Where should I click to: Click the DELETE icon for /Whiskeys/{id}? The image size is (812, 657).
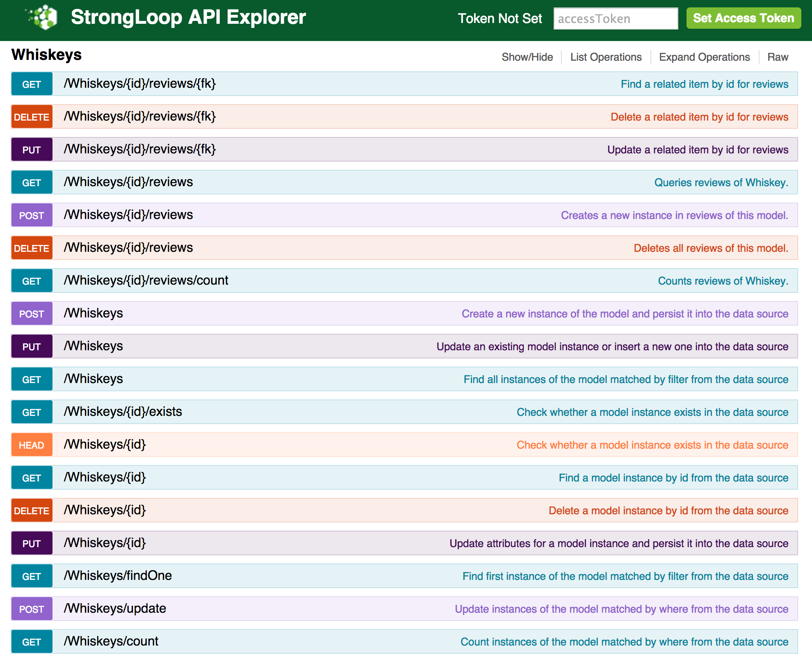(x=31, y=510)
